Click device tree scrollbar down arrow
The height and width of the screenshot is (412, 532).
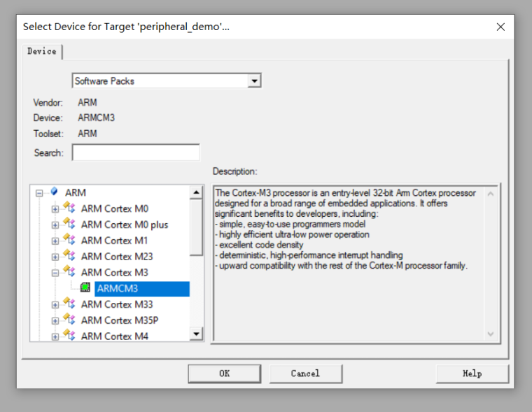point(197,335)
